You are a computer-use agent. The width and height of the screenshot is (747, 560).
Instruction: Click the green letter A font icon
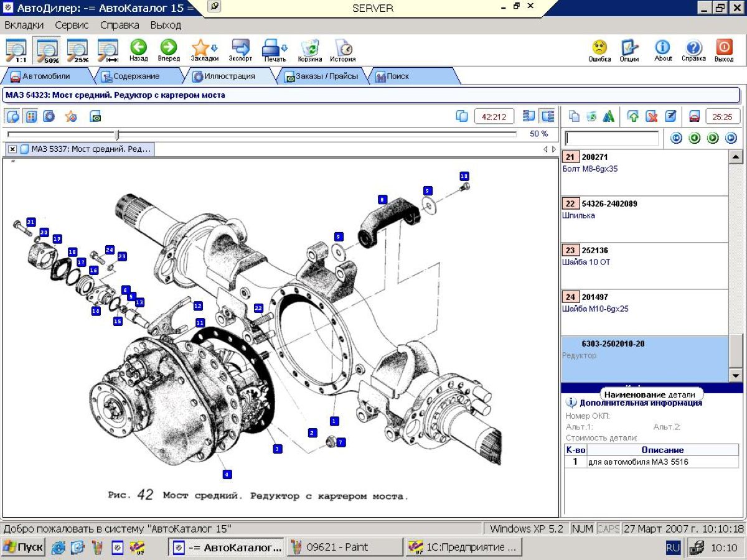coord(609,116)
